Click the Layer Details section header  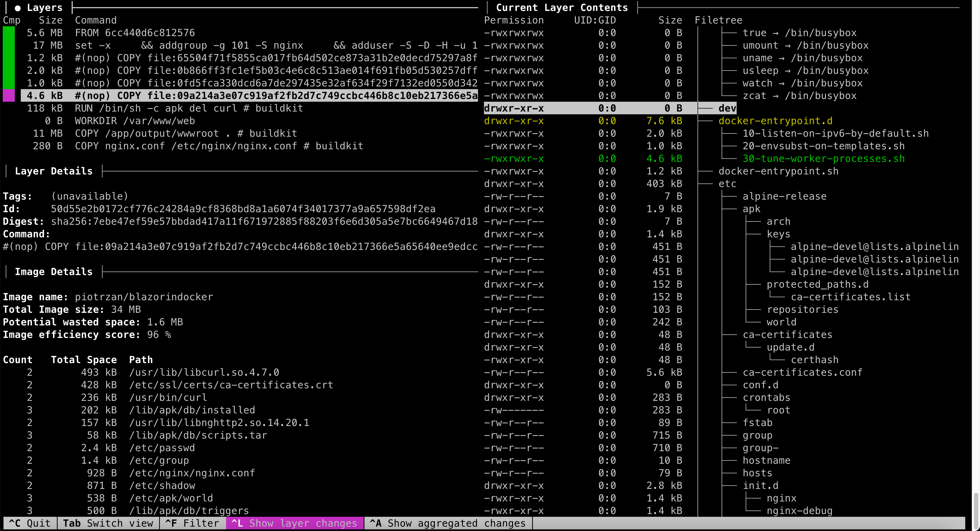[54, 171]
